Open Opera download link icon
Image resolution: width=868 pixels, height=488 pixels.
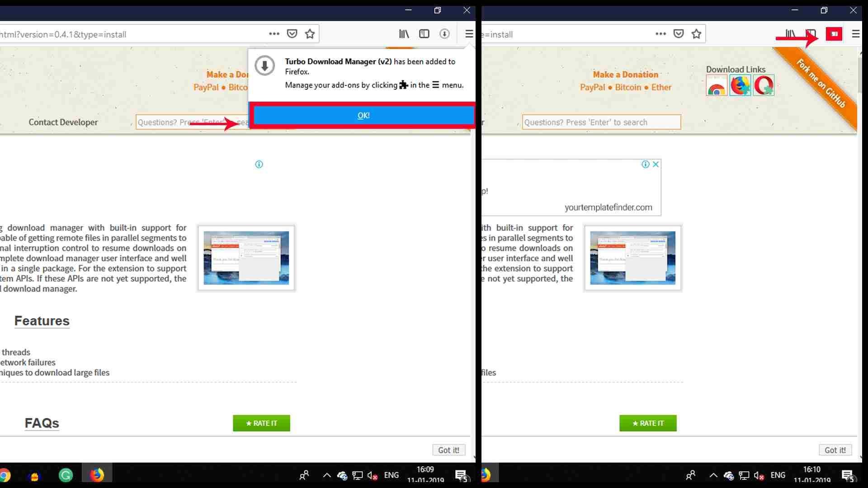click(764, 85)
